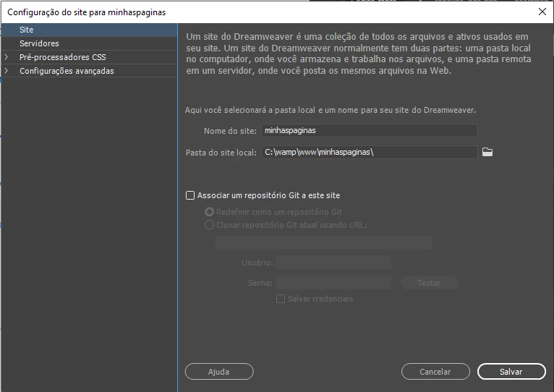Close the site configuration dialog
The width and height of the screenshot is (554, 392).
coord(542,12)
